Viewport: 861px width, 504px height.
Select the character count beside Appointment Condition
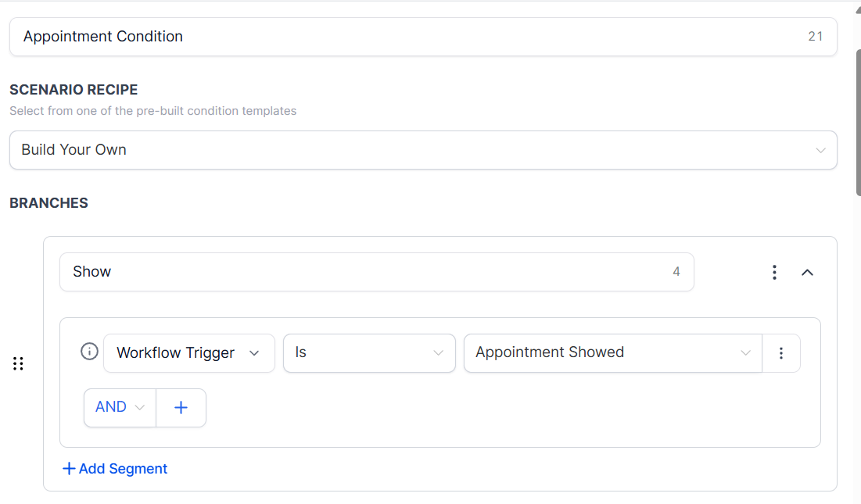[x=816, y=36]
